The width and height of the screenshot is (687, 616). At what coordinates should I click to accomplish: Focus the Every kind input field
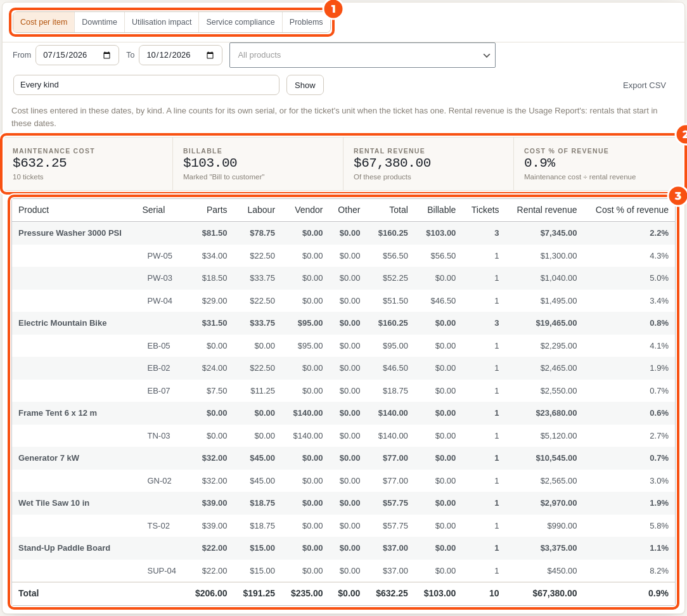[146, 85]
